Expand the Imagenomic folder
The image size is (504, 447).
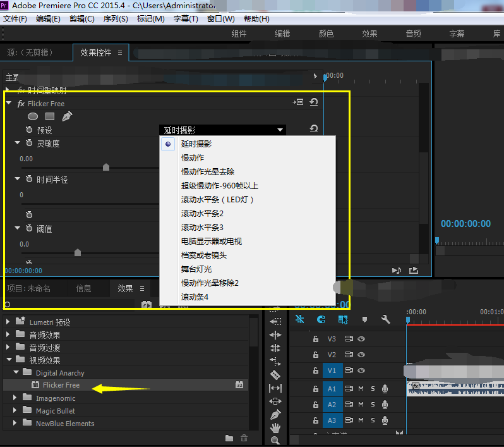point(15,398)
